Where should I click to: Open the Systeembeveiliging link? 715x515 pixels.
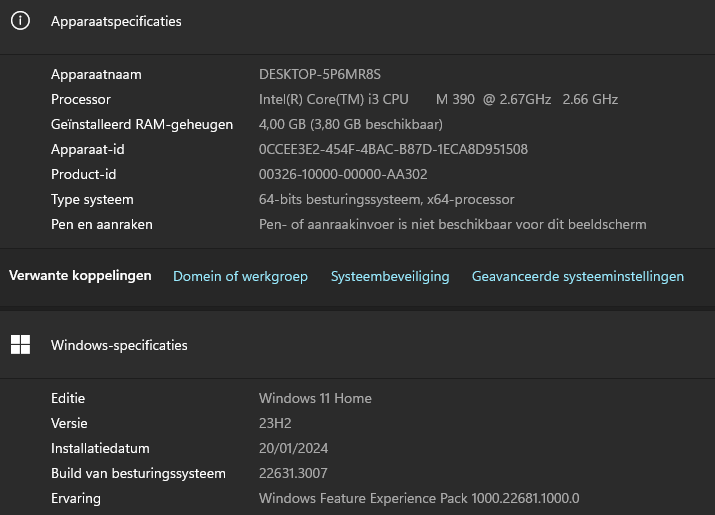click(390, 276)
